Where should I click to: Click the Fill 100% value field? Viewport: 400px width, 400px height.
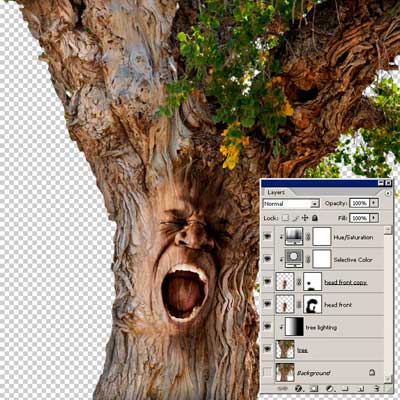(x=359, y=218)
